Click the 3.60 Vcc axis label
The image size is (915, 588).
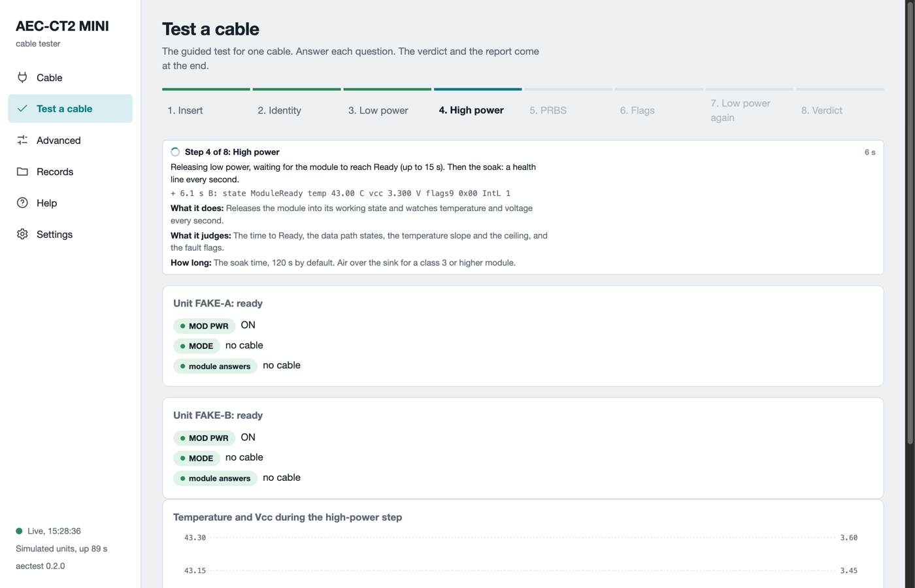pyautogui.click(x=849, y=538)
